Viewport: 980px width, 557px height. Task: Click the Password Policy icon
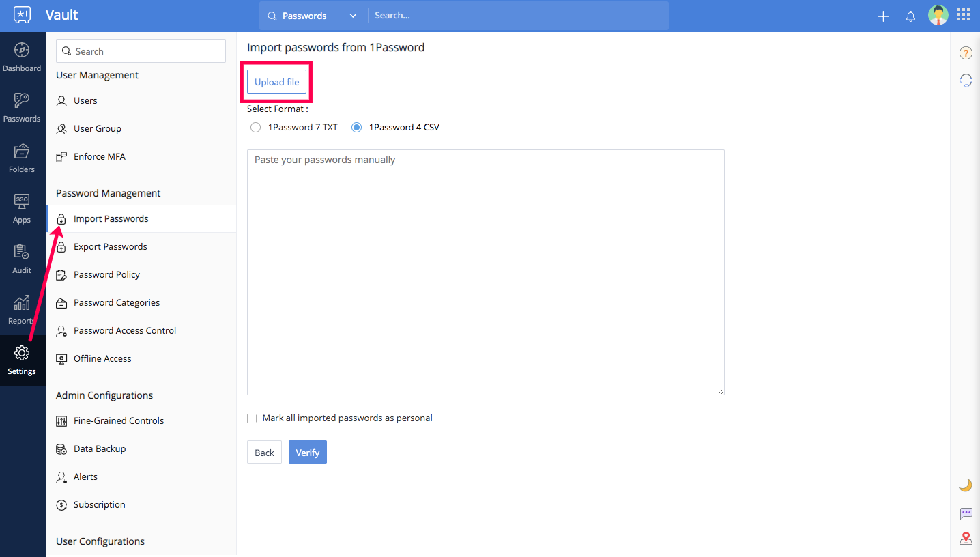61,275
